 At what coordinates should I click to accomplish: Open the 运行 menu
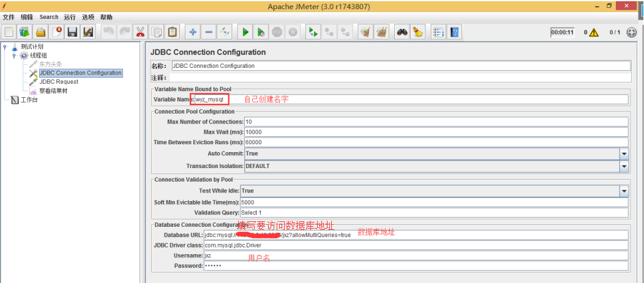click(70, 17)
